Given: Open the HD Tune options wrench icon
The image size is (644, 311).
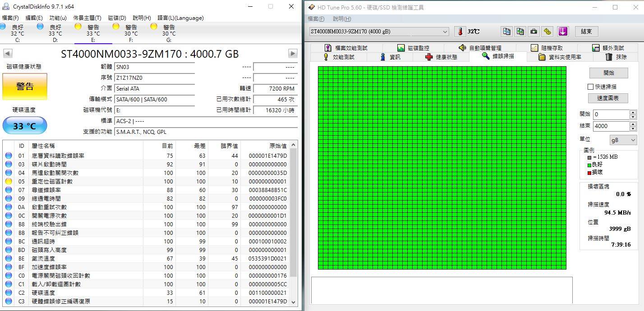Looking at the screenshot, I should pos(547,32).
